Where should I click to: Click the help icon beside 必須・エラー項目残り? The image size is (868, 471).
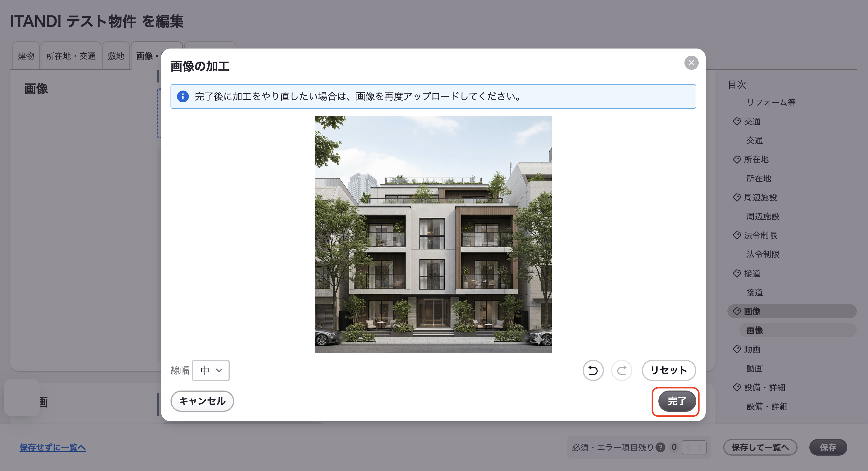(x=660, y=447)
